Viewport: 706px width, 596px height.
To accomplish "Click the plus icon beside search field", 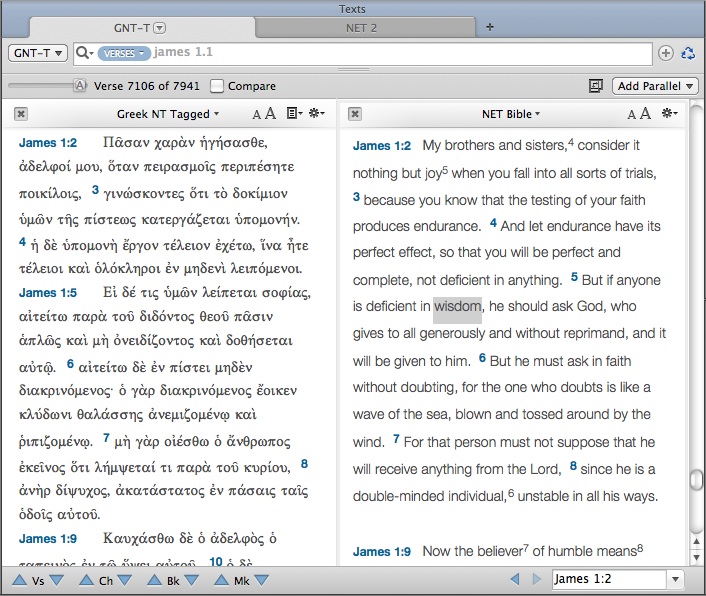I will [667, 53].
